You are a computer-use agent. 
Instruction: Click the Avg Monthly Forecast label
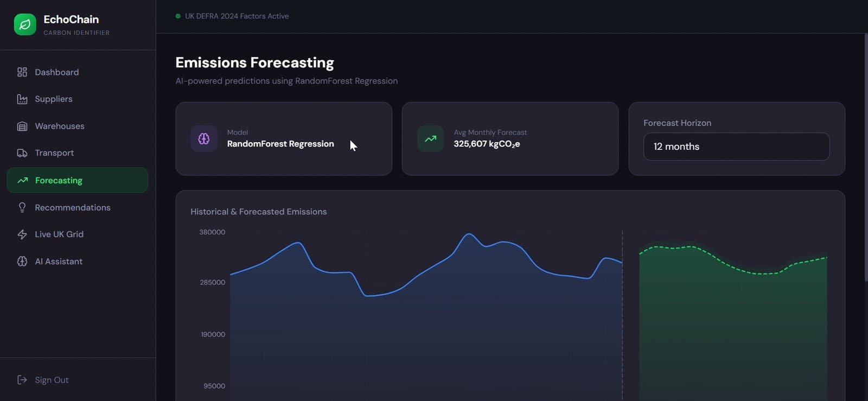[x=490, y=132]
